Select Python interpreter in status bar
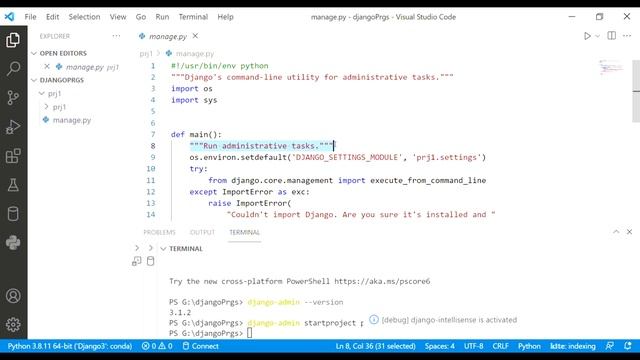This screenshot has width=640, height=360. point(70,346)
